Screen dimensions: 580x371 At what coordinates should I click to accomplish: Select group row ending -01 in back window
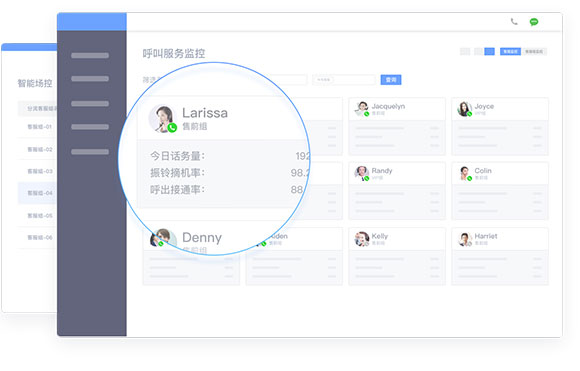point(37,127)
